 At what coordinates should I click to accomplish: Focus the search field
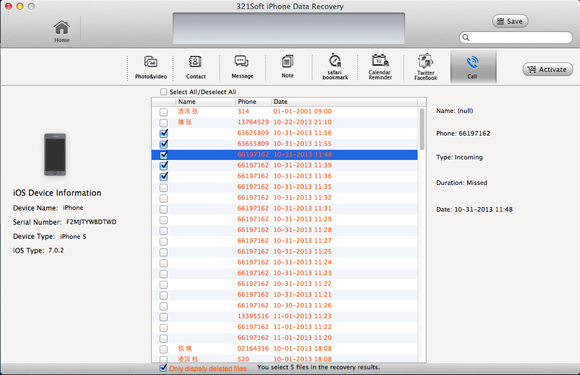click(x=516, y=37)
